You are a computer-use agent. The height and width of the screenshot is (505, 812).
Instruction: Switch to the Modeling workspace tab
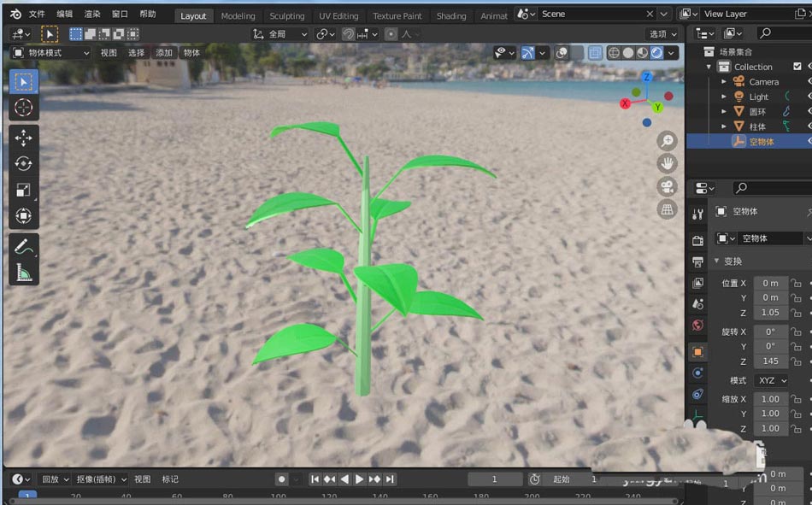(238, 16)
